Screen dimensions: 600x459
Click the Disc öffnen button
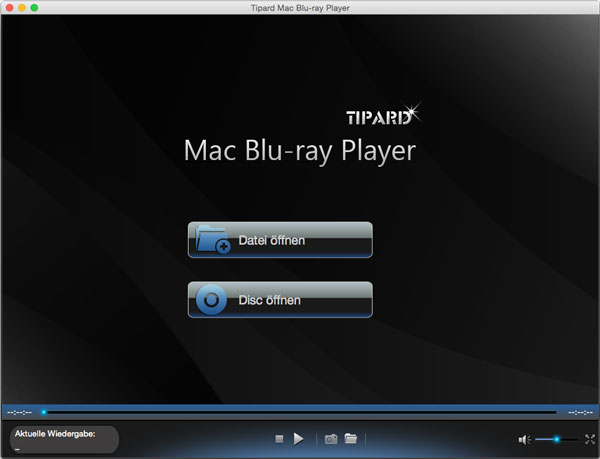[280, 299]
